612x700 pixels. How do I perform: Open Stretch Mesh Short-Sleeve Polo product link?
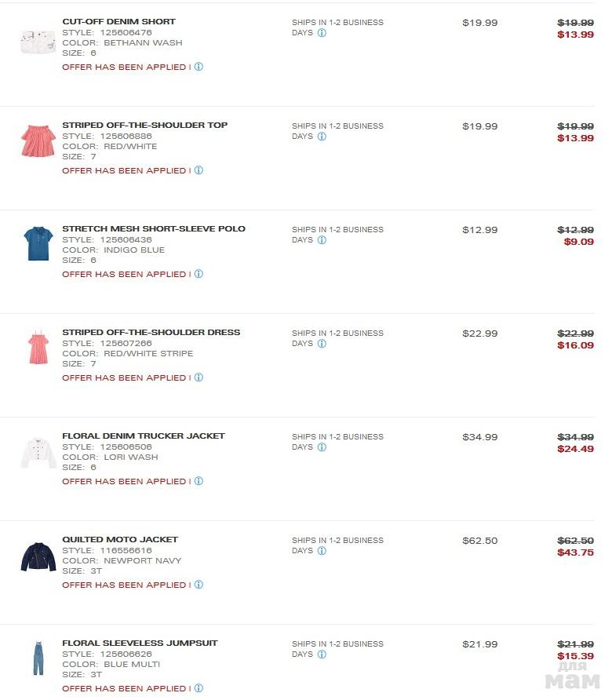[153, 229]
